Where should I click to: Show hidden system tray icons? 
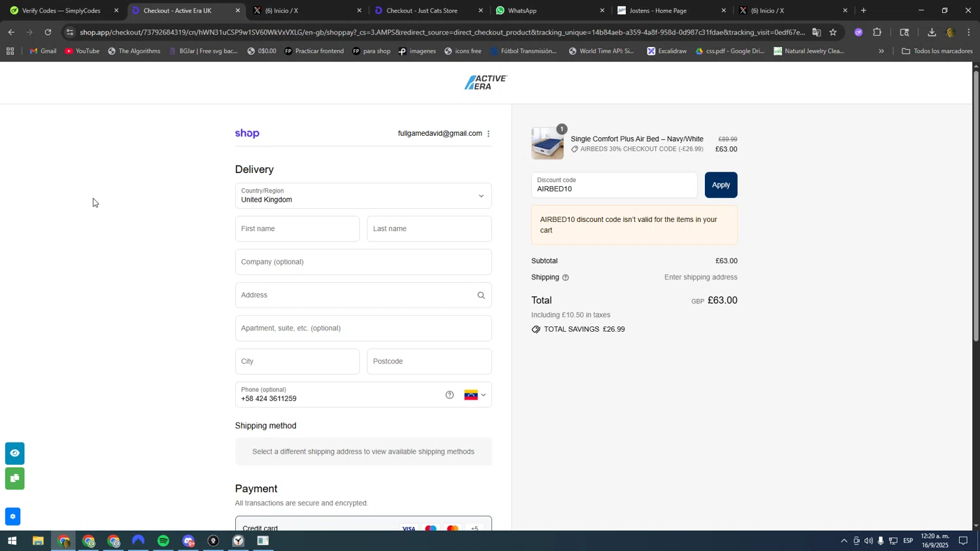click(x=844, y=541)
